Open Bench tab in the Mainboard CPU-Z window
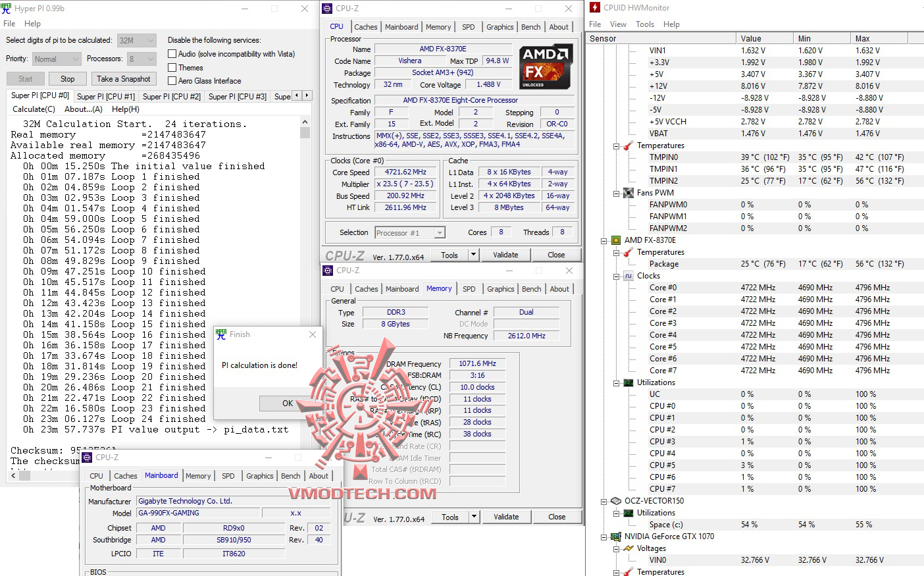The image size is (924, 576). [290, 476]
